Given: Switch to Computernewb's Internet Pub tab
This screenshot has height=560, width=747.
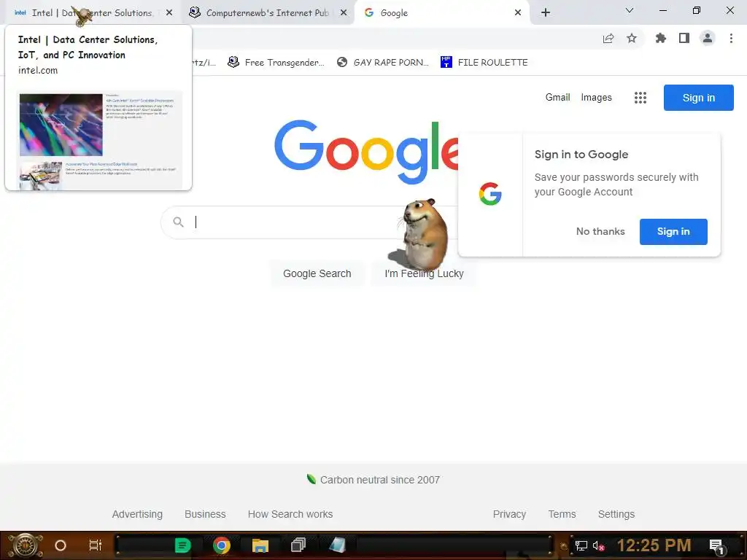Looking at the screenshot, I should click(x=267, y=13).
